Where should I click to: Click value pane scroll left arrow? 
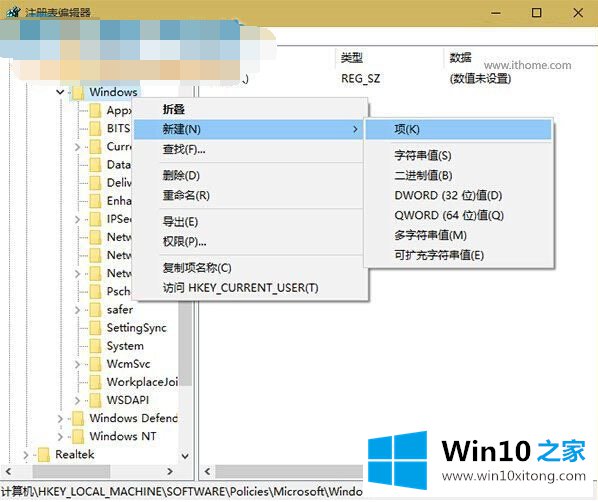coord(207,471)
